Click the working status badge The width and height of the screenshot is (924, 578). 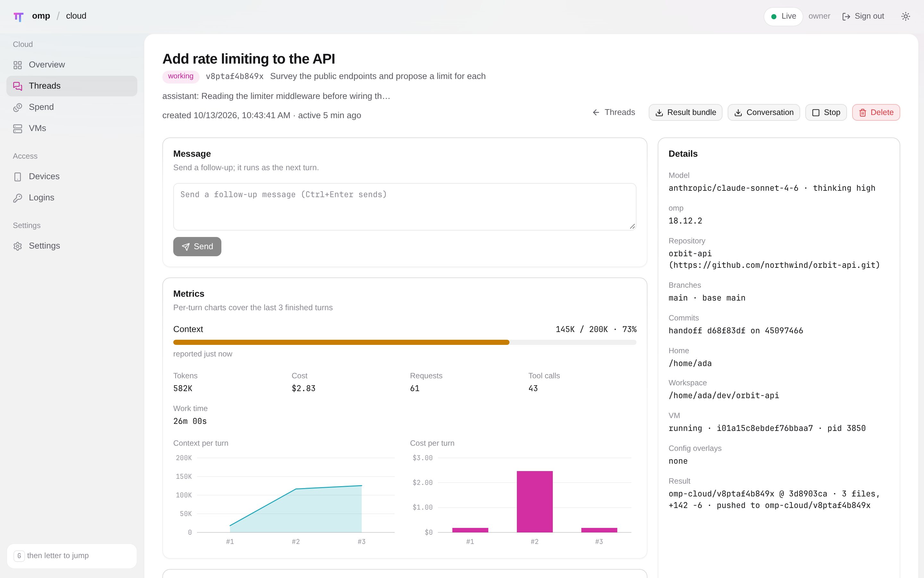click(x=181, y=76)
